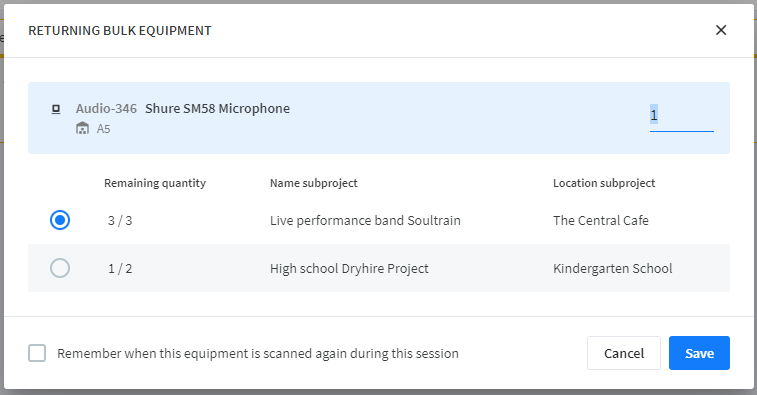
Task: Save the bulk equipment return
Action: (699, 353)
